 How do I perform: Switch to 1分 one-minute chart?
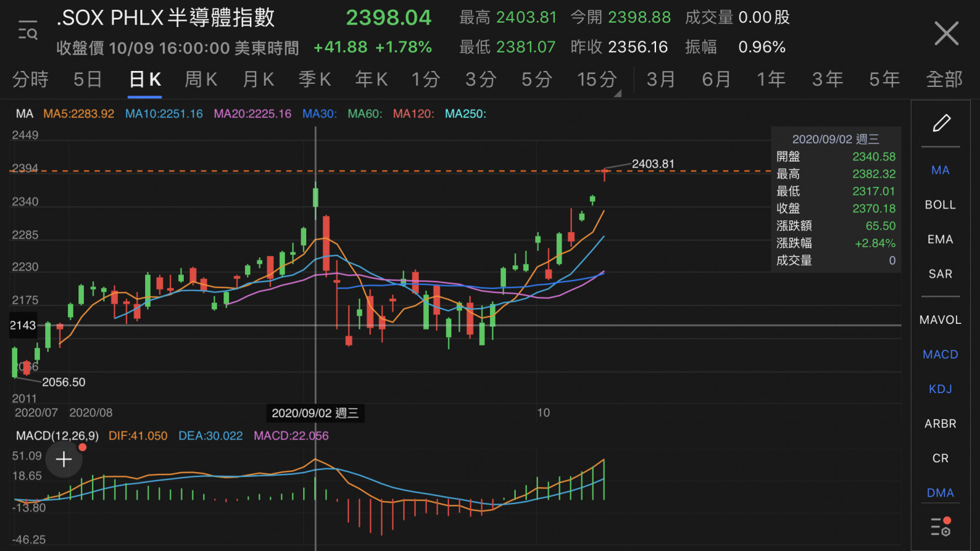click(426, 80)
